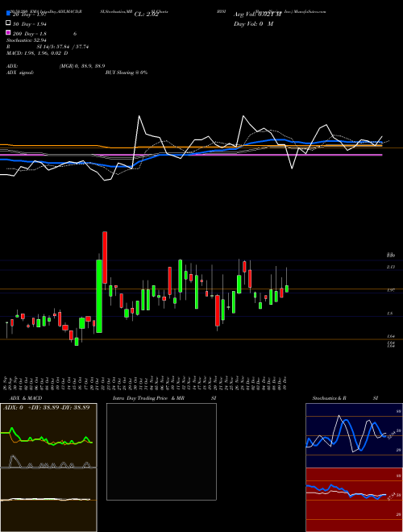The image size is (403, 532).
Task: Click the RSI 14/5 57.84 / 57.74 reading
Action: (x=48, y=47)
